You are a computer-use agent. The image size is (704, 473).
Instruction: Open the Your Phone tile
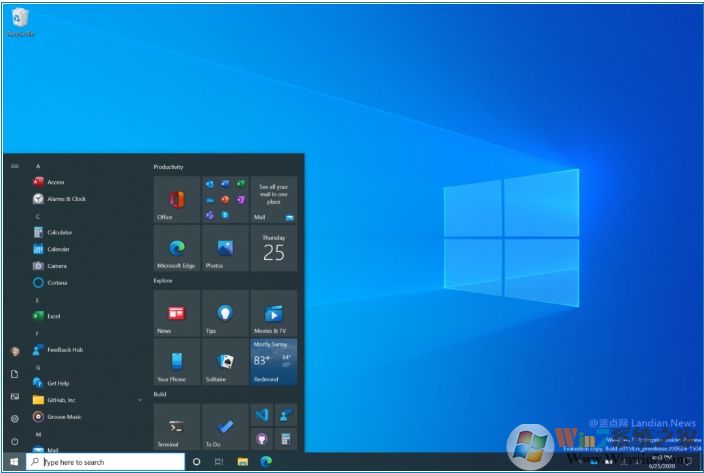coord(176,362)
